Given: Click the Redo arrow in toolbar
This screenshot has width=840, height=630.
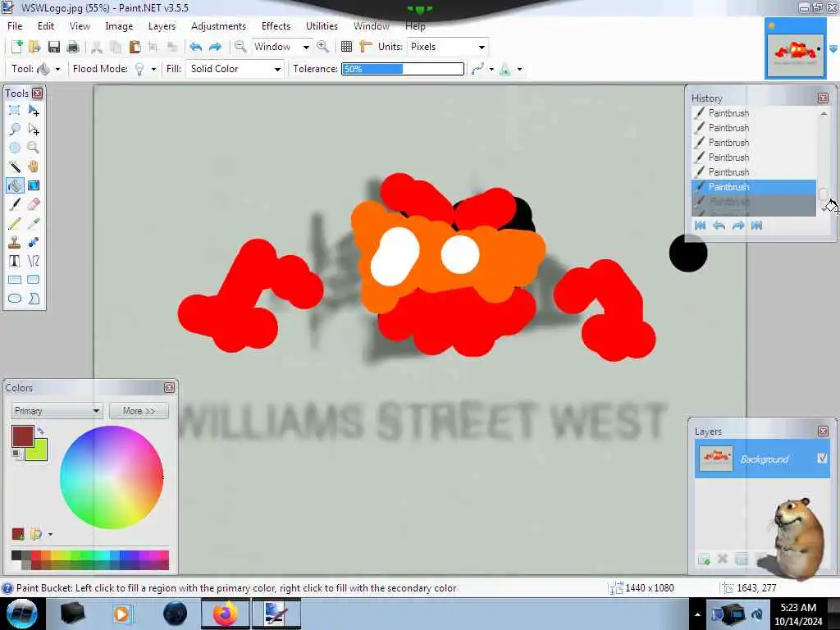Looking at the screenshot, I should click(x=215, y=47).
